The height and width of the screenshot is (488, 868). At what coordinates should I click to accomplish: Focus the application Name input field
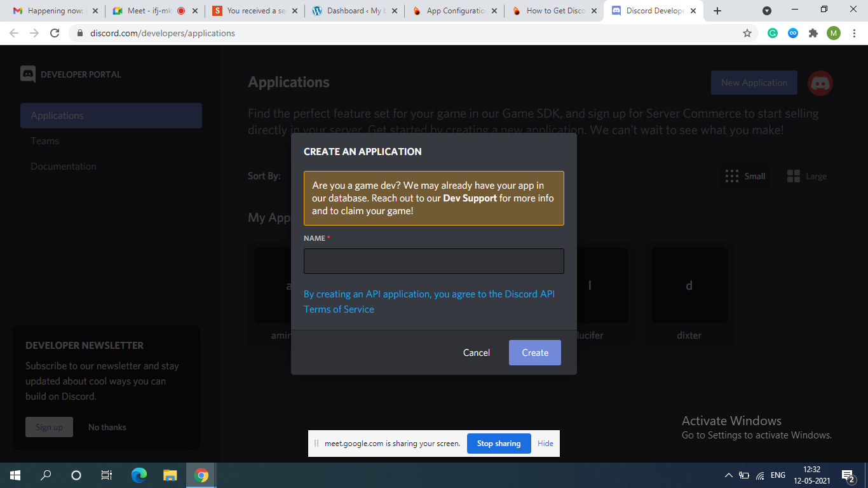(x=433, y=261)
